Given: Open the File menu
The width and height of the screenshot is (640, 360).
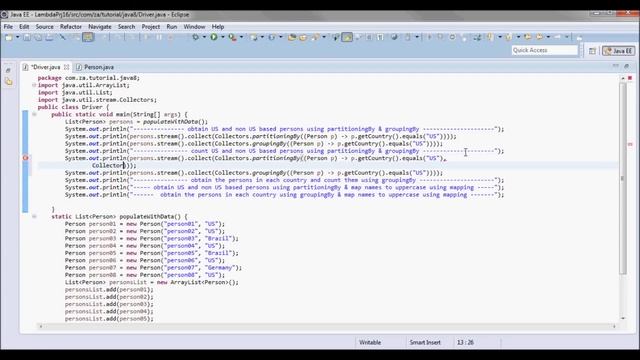Looking at the screenshot, I should [8, 27].
